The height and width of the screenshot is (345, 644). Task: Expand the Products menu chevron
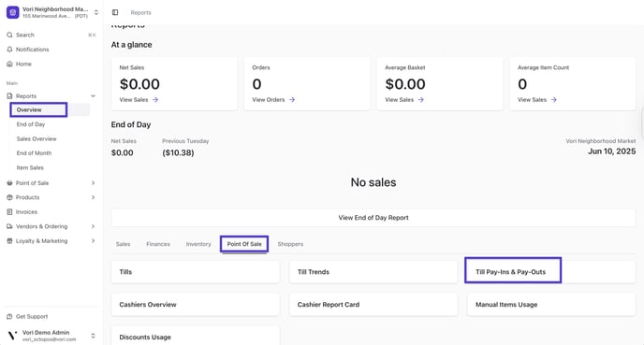tap(93, 197)
